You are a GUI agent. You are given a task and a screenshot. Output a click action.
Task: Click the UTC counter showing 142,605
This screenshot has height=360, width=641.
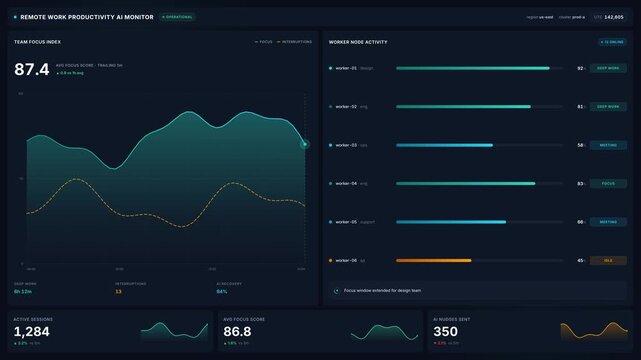(608, 17)
